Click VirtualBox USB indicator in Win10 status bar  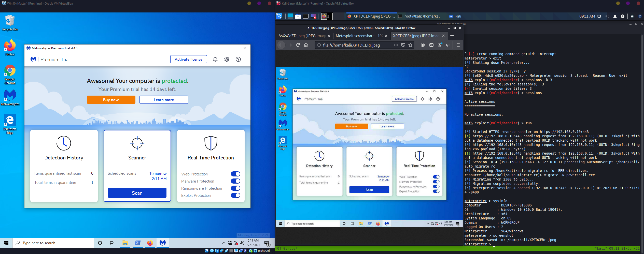pyautogui.click(x=226, y=251)
